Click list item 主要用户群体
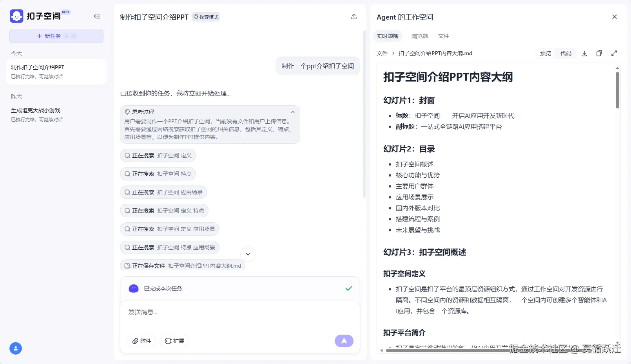631x364 pixels. click(x=415, y=186)
